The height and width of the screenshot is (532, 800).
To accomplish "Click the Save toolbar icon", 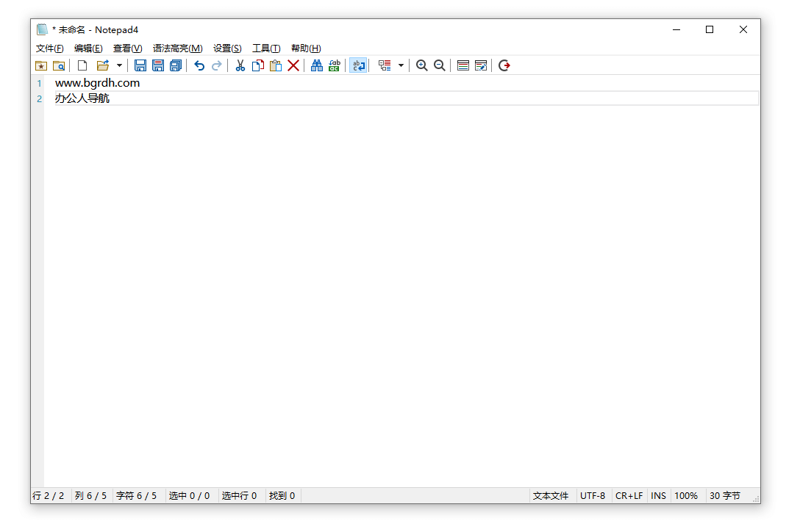I will click(140, 65).
